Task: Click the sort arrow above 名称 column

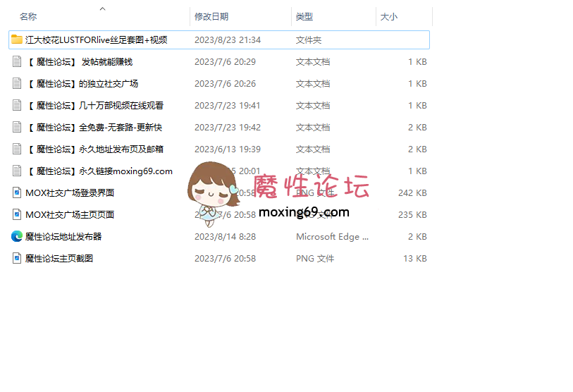Action: tap(103, 8)
